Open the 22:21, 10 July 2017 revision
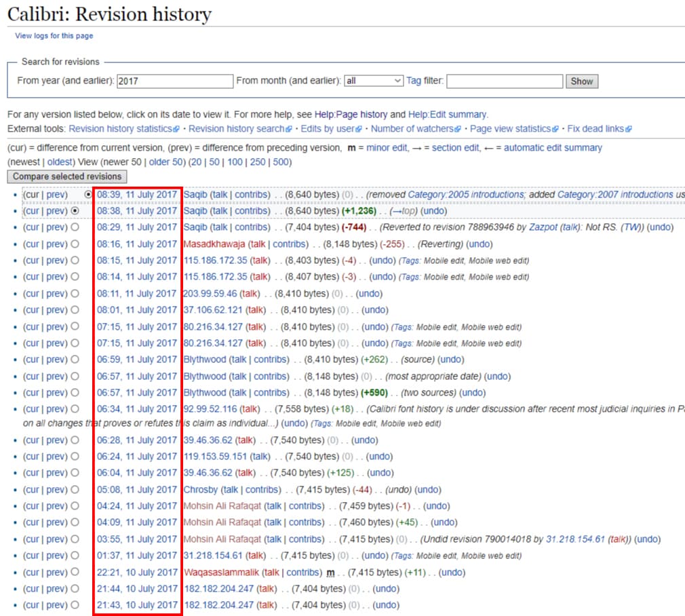The width and height of the screenshot is (685, 616). (x=137, y=573)
